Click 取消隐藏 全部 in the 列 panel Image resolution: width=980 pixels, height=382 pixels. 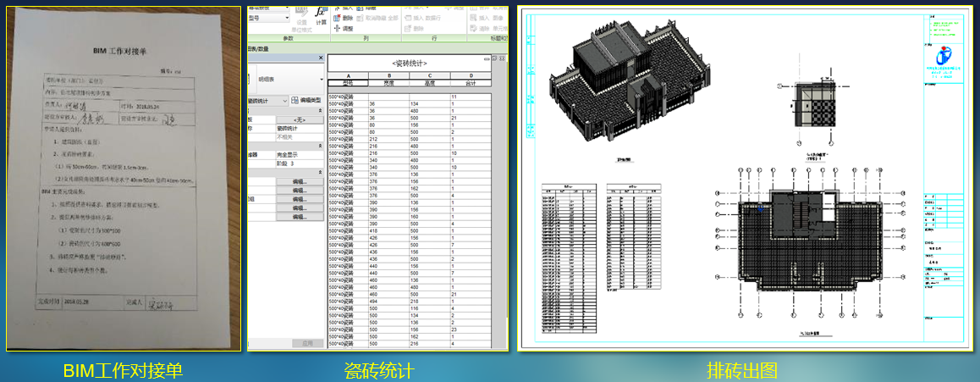pyautogui.click(x=377, y=18)
